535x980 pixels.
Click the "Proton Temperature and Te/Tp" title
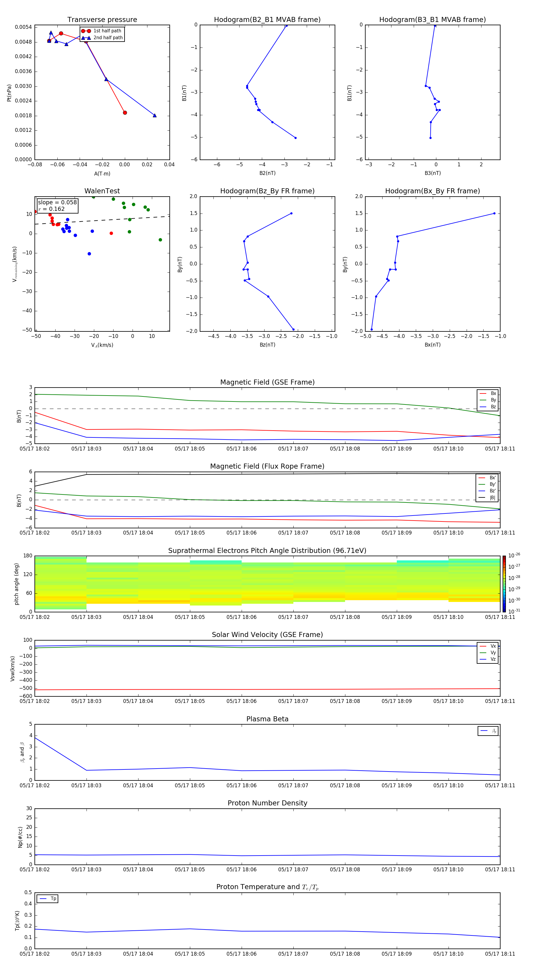[x=267, y=887]
